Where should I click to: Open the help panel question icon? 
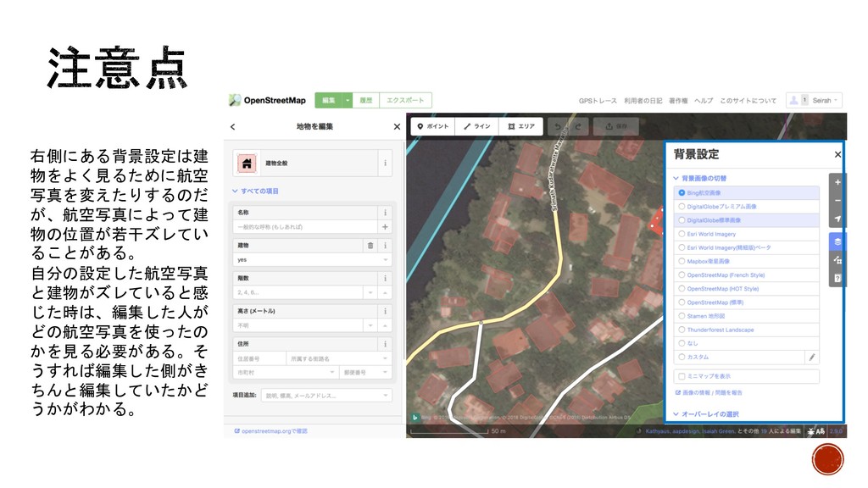[837, 278]
